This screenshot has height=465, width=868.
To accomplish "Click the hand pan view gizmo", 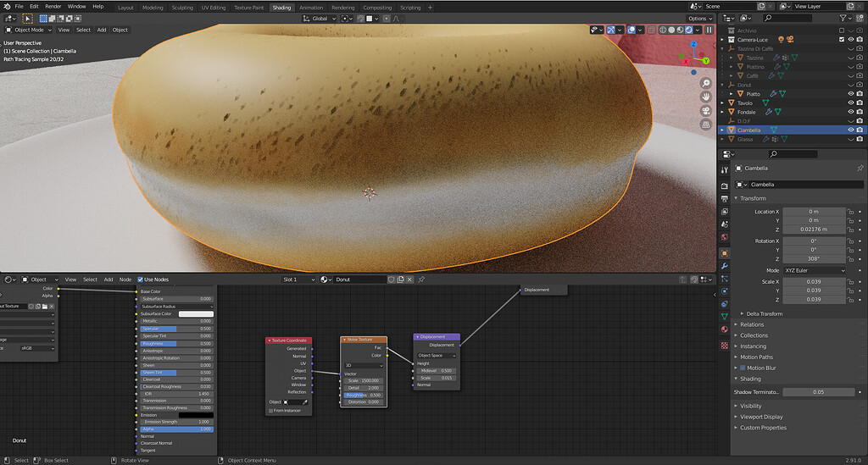I will [x=706, y=97].
